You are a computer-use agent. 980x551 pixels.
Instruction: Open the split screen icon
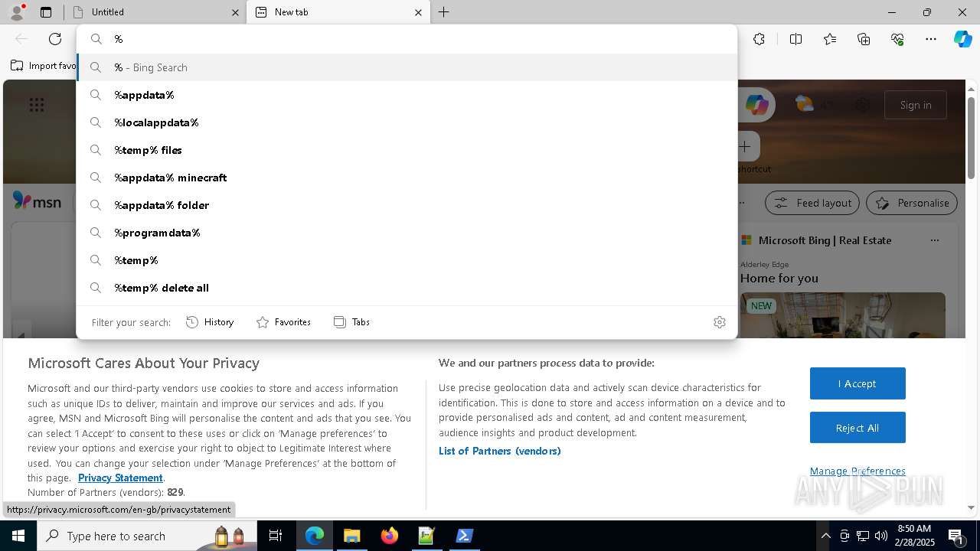pos(795,39)
